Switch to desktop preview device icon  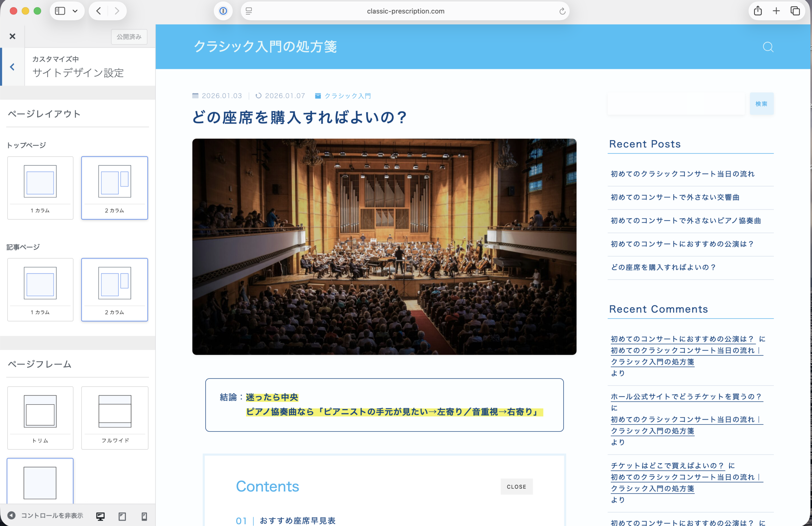coord(100,516)
